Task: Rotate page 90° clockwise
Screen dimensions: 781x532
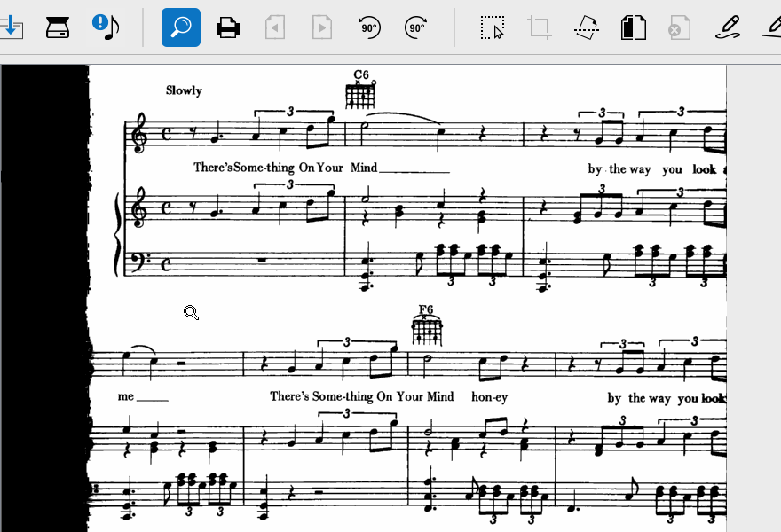Action: pyautogui.click(x=415, y=27)
